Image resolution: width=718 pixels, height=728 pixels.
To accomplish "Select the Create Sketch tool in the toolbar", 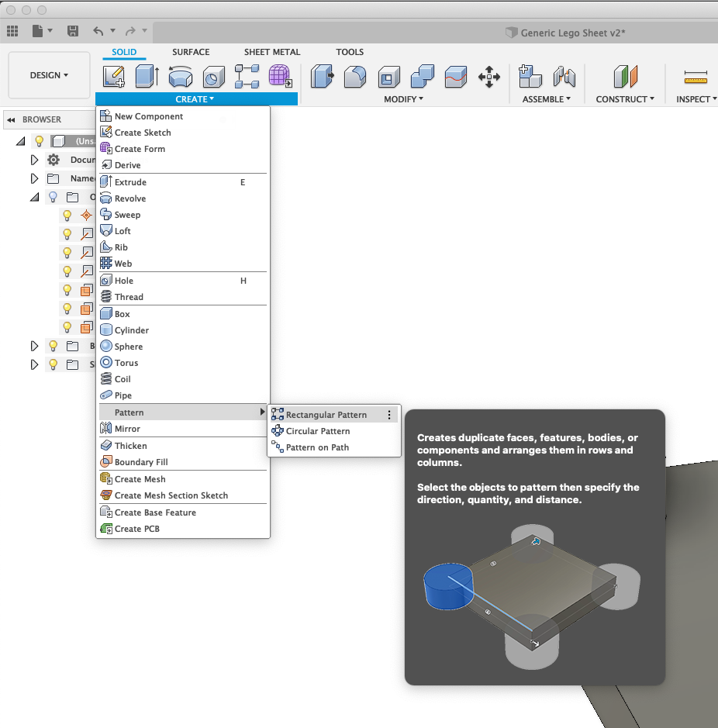I will [114, 77].
